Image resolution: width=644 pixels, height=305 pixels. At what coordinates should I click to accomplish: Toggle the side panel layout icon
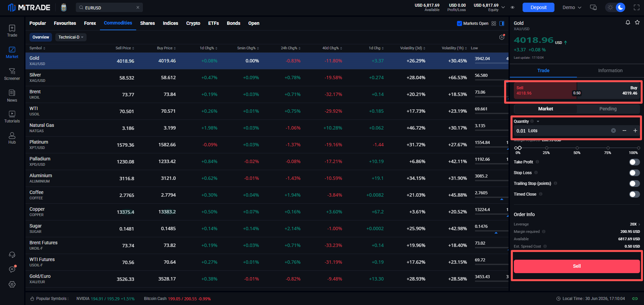pyautogui.click(x=502, y=23)
